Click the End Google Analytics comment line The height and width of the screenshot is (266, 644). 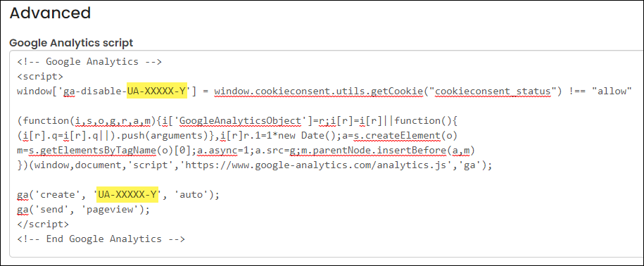point(101,239)
